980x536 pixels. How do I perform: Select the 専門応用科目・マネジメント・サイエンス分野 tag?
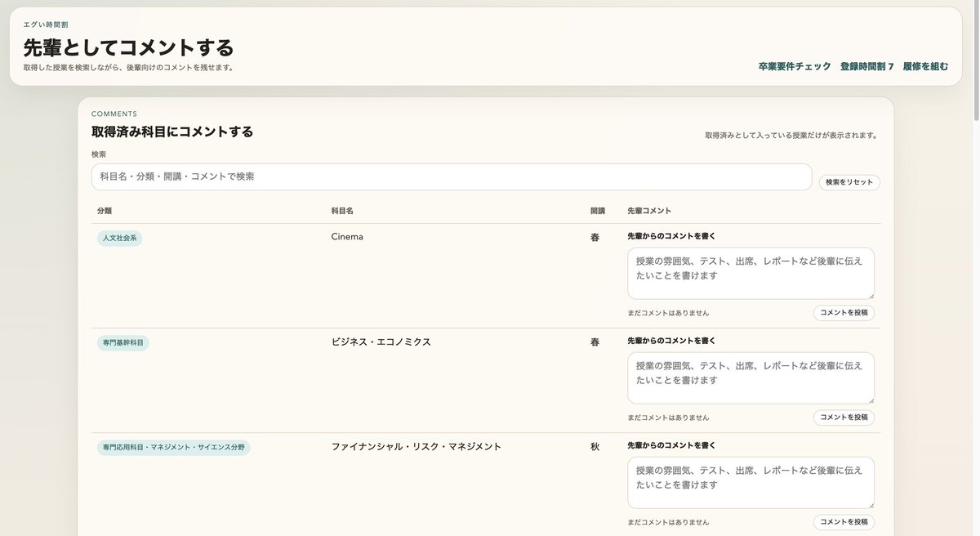pos(173,446)
